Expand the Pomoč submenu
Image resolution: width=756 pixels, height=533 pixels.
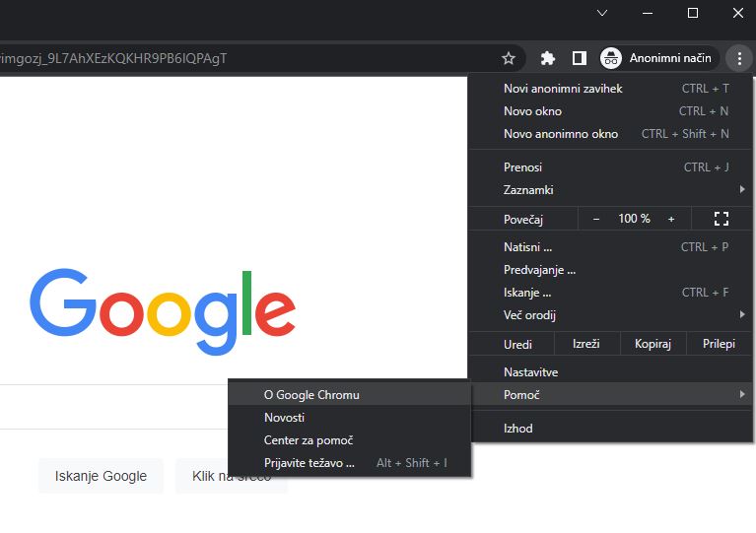610,395
